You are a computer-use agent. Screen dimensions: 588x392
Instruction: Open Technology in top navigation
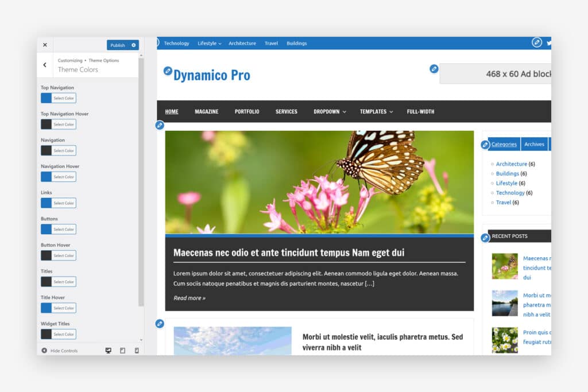176,44
